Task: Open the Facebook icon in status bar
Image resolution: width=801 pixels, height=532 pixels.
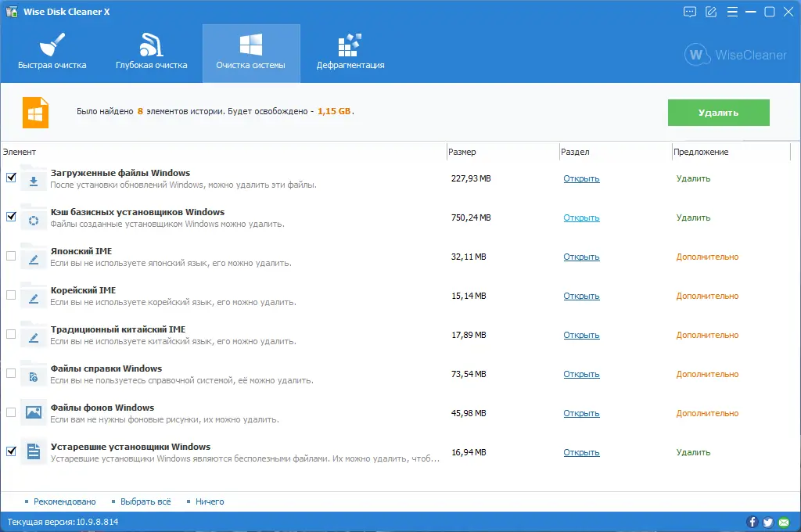Action: [x=752, y=522]
